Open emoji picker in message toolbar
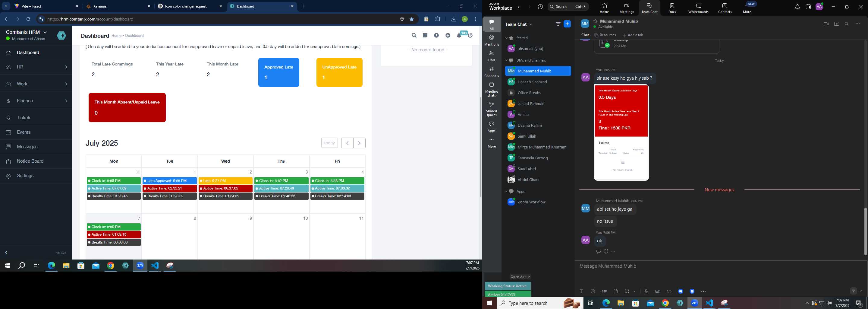The width and height of the screenshot is (868, 309). (593, 291)
